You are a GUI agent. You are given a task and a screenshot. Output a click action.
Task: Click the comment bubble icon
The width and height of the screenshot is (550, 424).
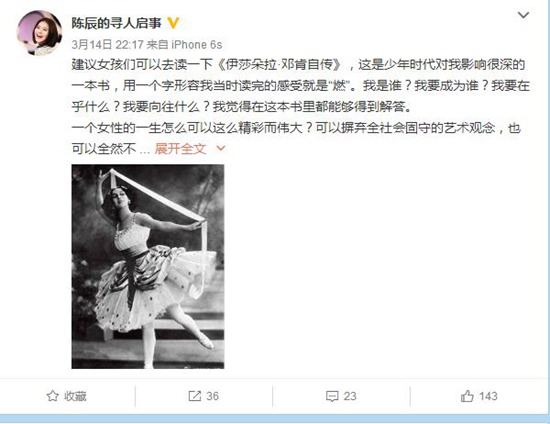[332, 396]
